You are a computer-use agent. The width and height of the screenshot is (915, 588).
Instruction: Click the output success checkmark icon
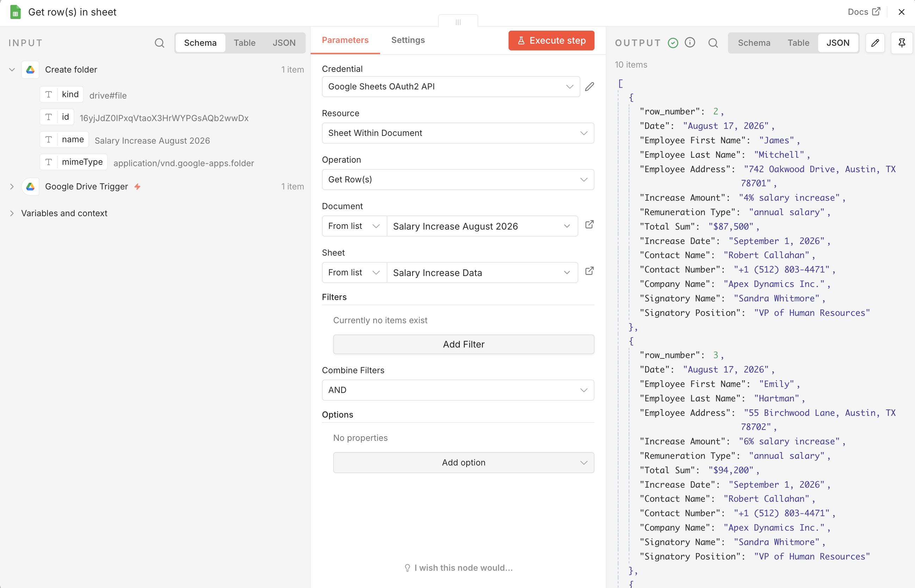pos(673,43)
